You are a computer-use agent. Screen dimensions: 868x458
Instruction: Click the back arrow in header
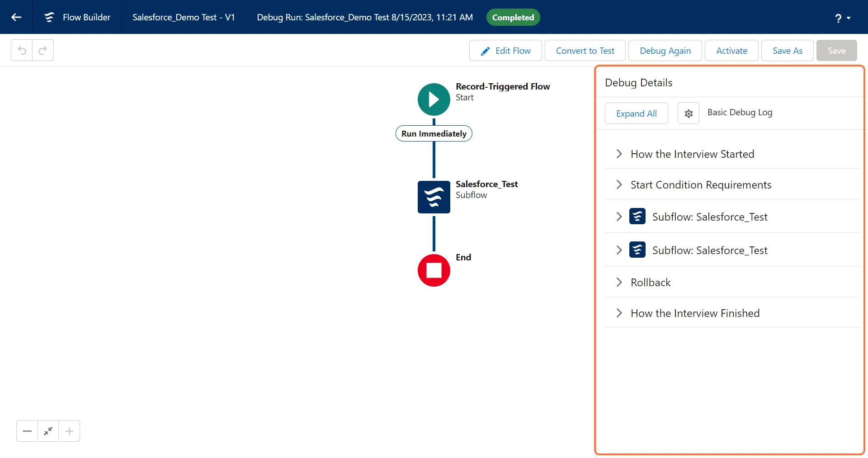16,17
